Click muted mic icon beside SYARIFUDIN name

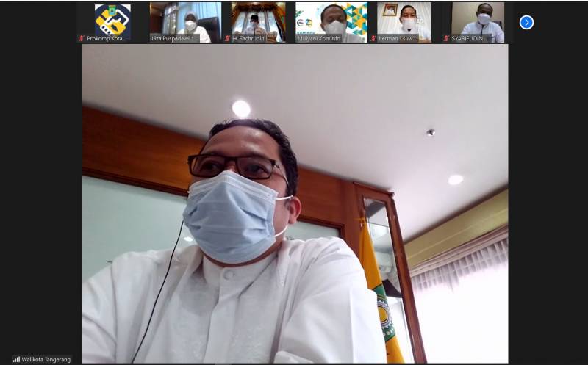click(446, 38)
